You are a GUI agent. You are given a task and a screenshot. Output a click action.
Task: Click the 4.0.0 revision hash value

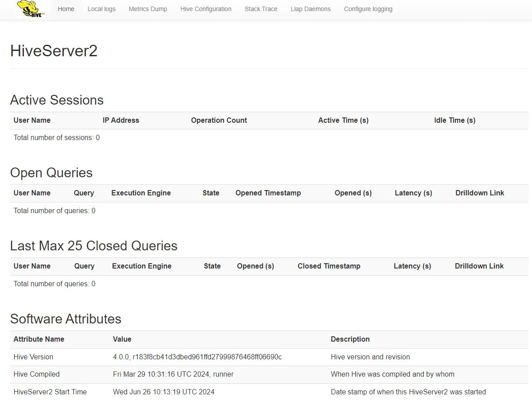pyautogui.click(x=198, y=357)
